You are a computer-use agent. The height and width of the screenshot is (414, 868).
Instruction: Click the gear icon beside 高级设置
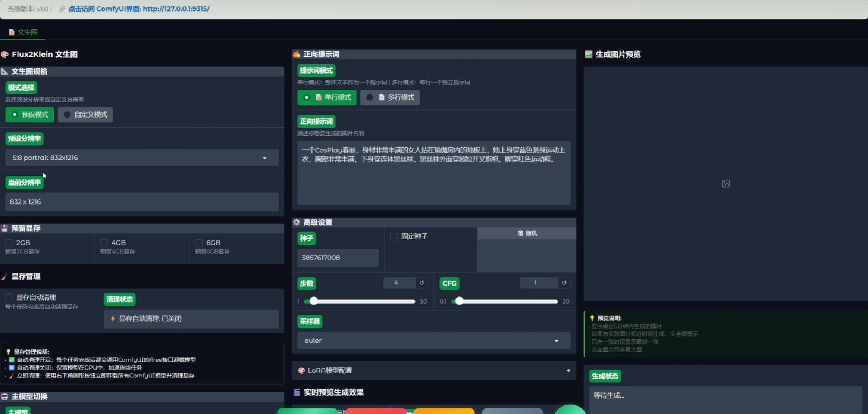(x=297, y=222)
